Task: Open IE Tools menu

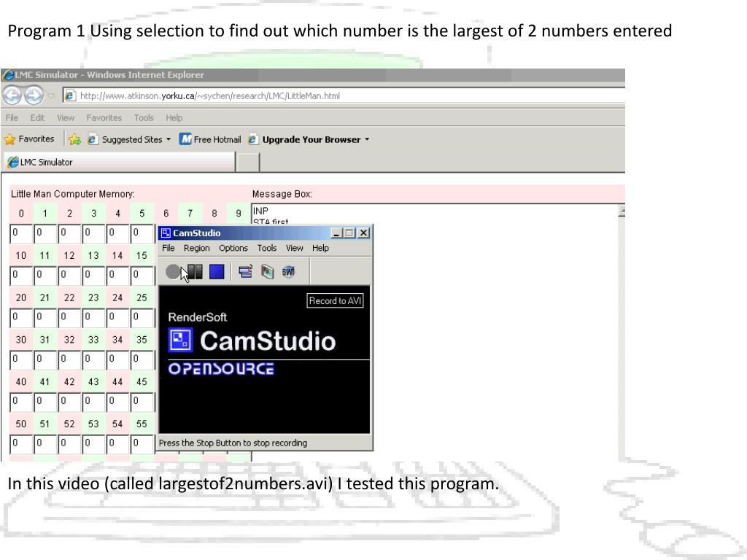Action: point(144,117)
